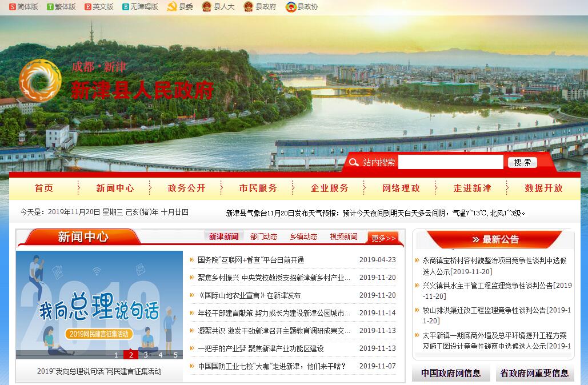Show slide 5 in the news carousel
This screenshot has width=588, height=385.
(175, 355)
